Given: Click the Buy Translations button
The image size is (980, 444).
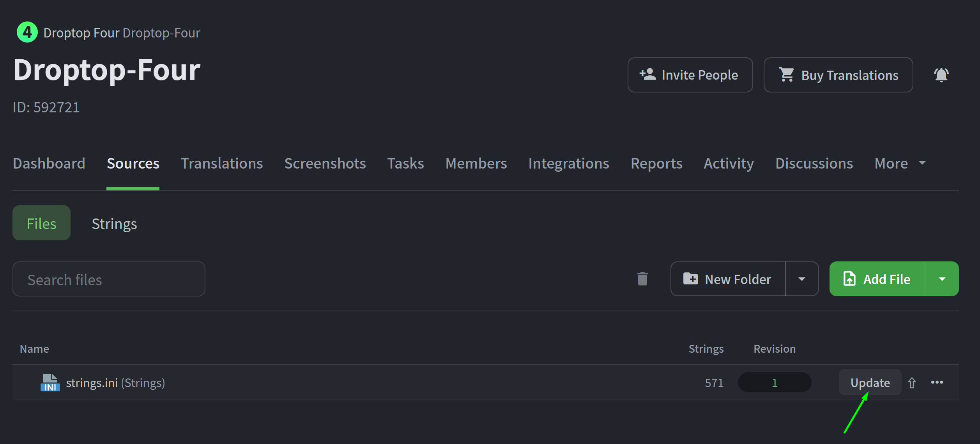Looking at the screenshot, I should coord(838,75).
